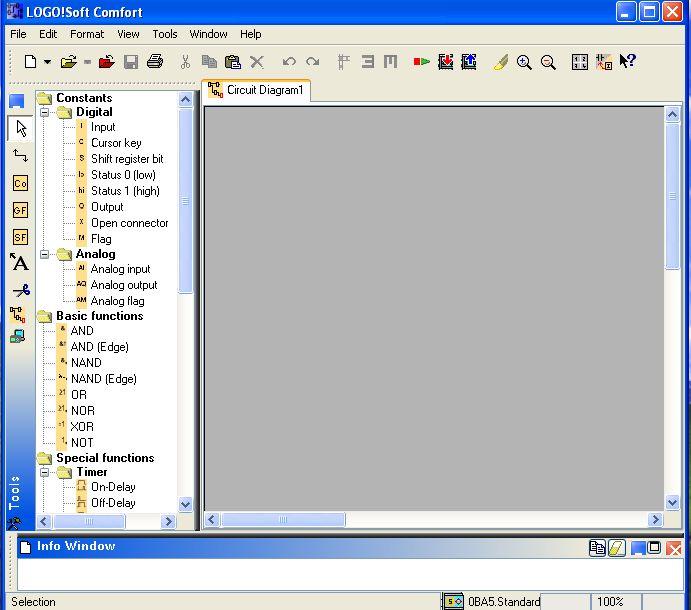The height and width of the screenshot is (610, 691).
Task: Open the View menu
Action: [x=128, y=34]
